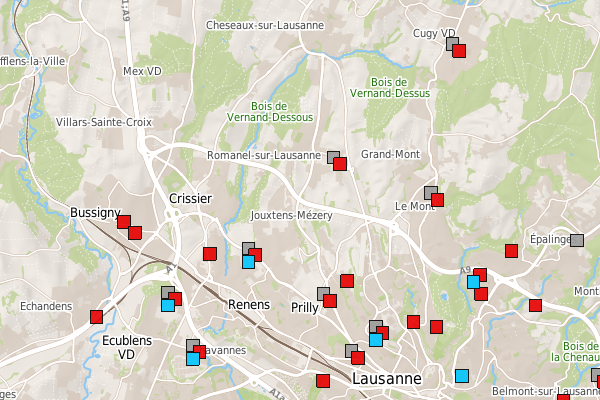The image size is (600, 400).
Task: Select the red marker directly below Crissier
Action: tap(210, 254)
